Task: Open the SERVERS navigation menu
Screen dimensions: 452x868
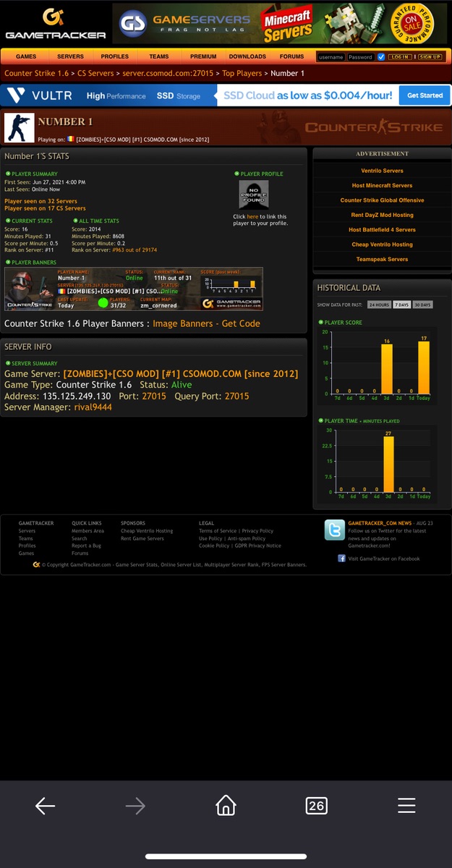Action: (70, 56)
